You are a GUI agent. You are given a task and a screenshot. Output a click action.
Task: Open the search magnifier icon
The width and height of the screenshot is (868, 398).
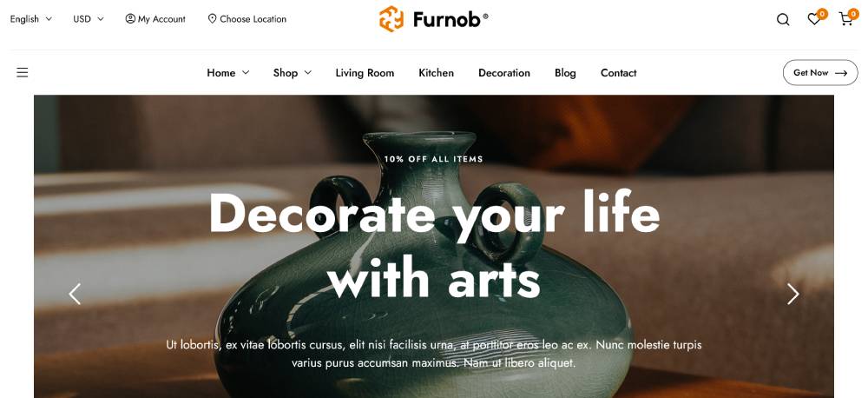tap(783, 19)
